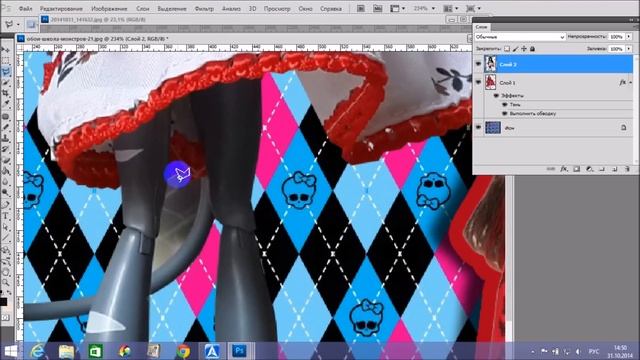
Task: Open the fill (Заливка) slider arrow
Action: [x=629, y=49]
